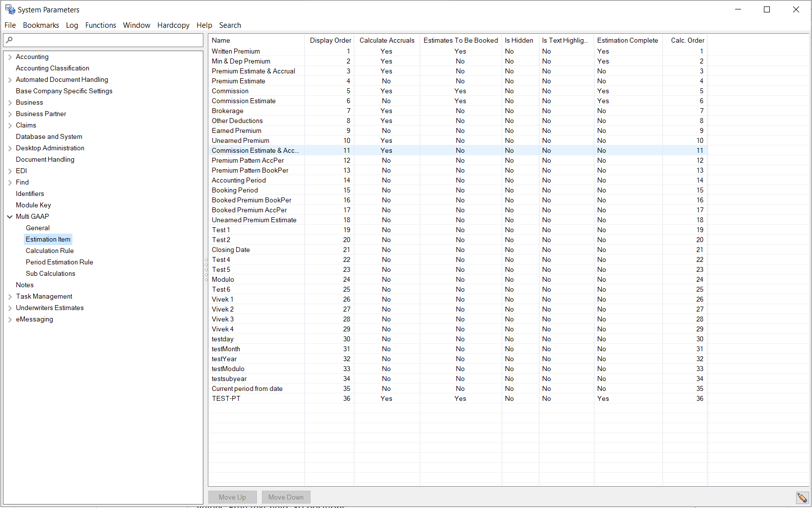The image size is (812, 508).
Task: Expand the Claims tree node
Action: pos(10,125)
